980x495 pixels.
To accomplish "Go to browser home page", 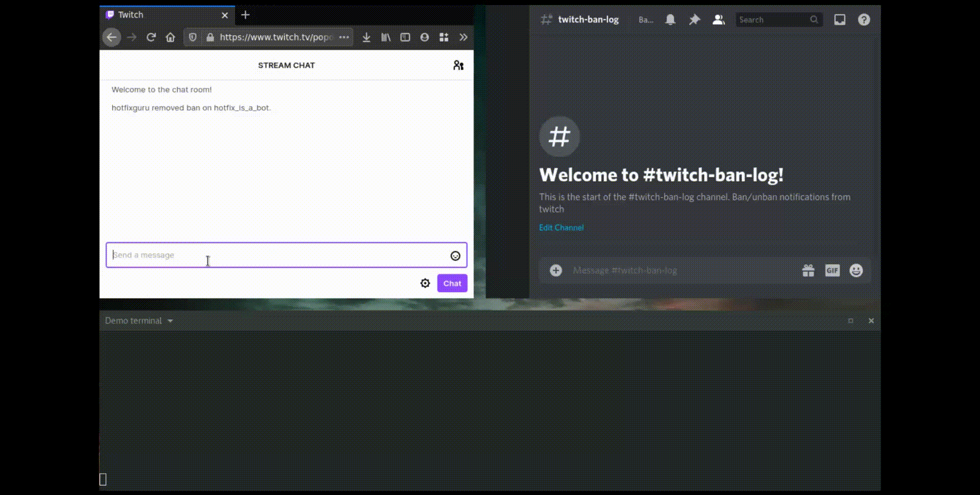I will 170,37.
